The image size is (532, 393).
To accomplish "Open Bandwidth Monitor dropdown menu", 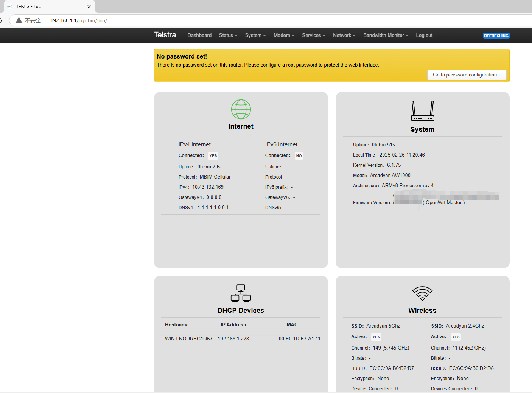I will (386, 36).
